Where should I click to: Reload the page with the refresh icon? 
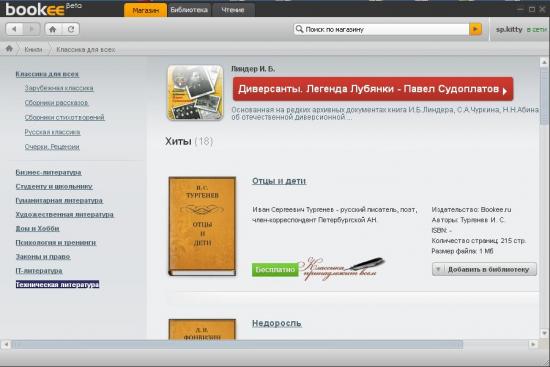tap(71, 29)
